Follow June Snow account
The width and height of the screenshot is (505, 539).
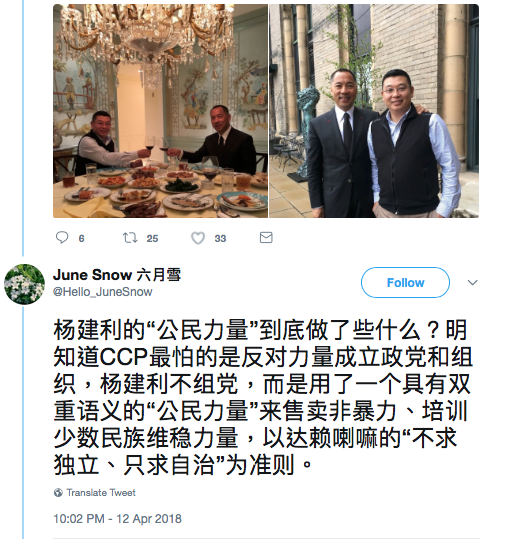tap(405, 283)
